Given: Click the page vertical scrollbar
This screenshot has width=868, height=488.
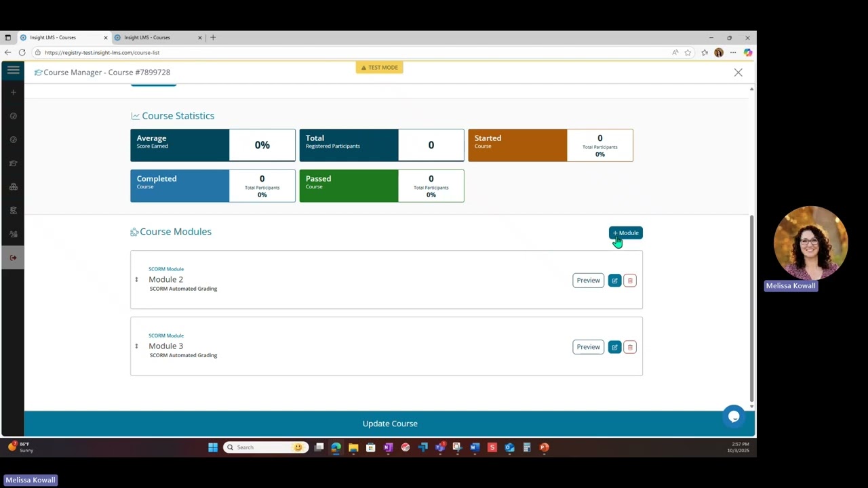Looking at the screenshot, I should click(751, 308).
